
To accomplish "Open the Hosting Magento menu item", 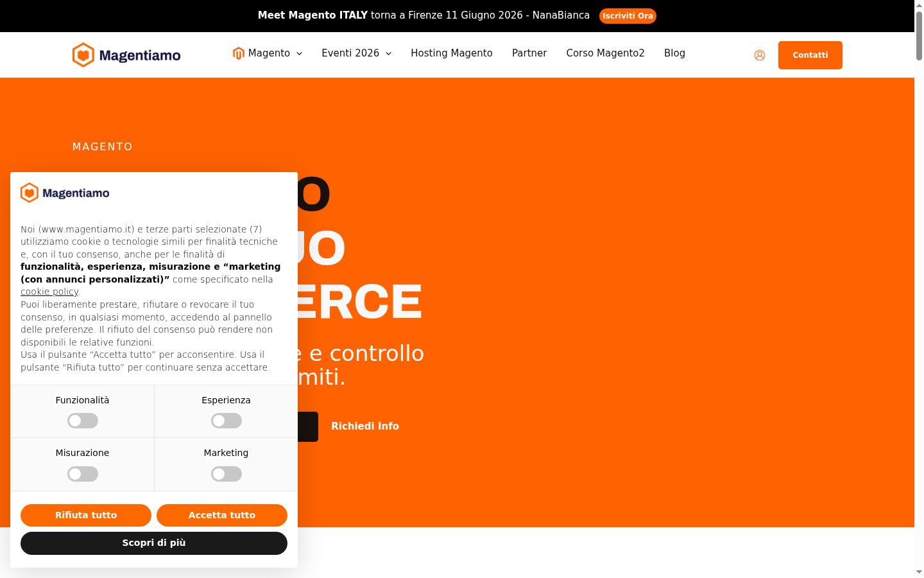I will coord(452,53).
